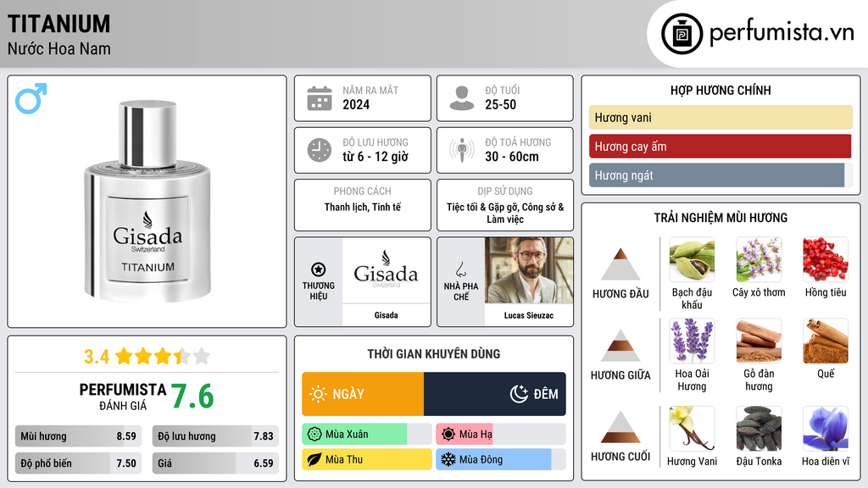Click the star badge icon above Thương hiệu

[x=319, y=269]
